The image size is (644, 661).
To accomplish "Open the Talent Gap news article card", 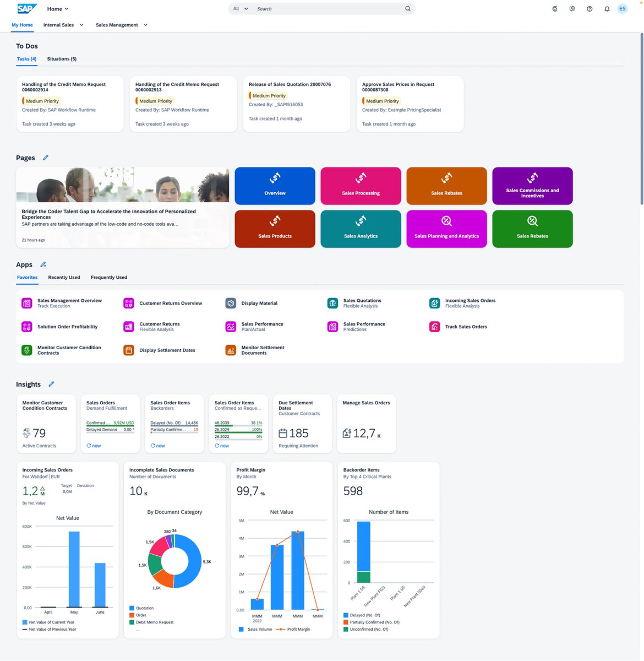I will pyautogui.click(x=123, y=208).
